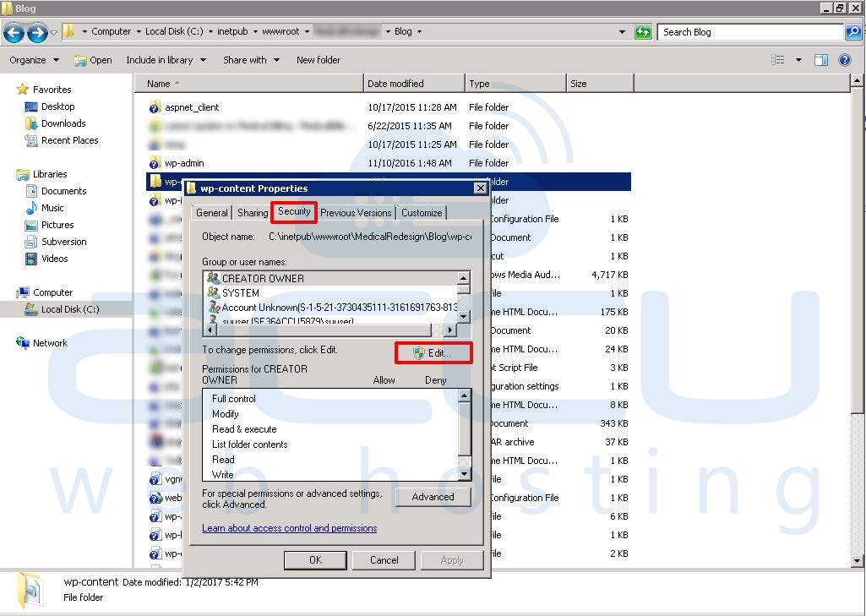The height and width of the screenshot is (616, 866).
Task: Sort files by Type column
Action: [x=516, y=84]
